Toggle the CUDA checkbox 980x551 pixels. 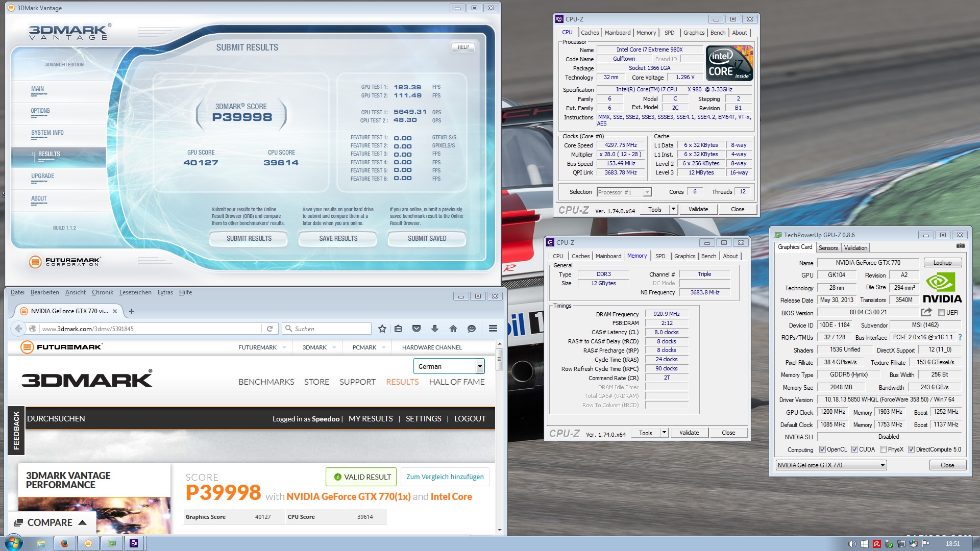coord(854,449)
